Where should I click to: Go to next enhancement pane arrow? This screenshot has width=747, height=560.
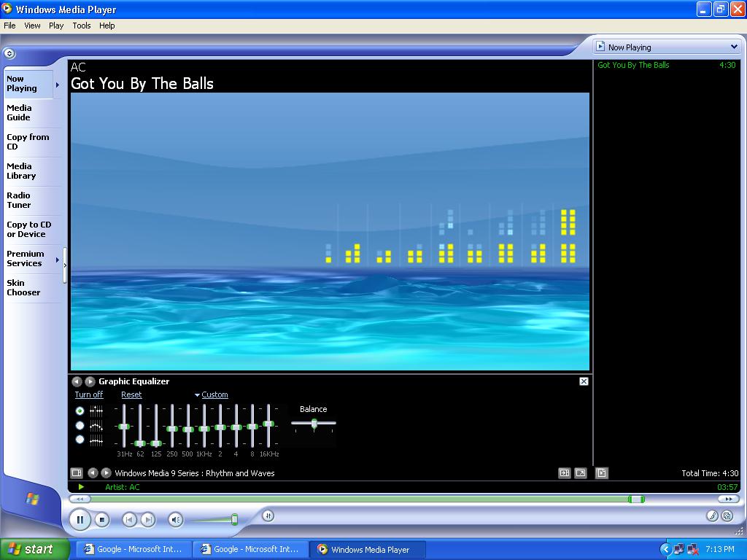(x=90, y=381)
